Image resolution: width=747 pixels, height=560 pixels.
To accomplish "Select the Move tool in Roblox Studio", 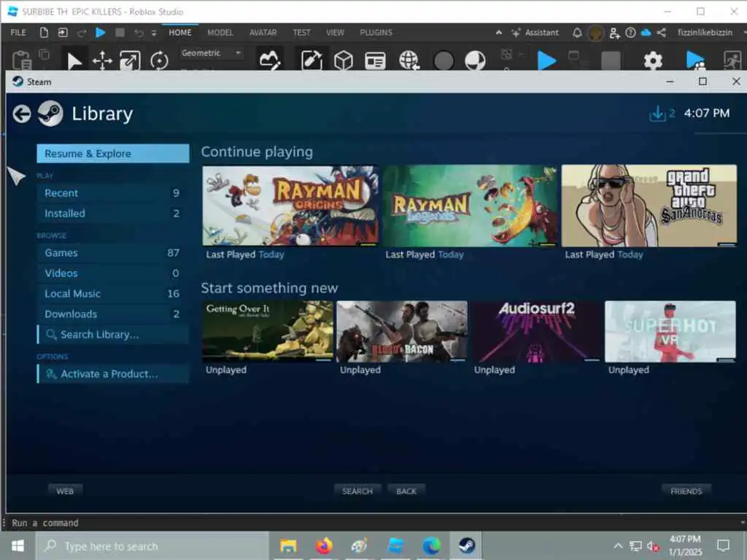I will 102,61.
